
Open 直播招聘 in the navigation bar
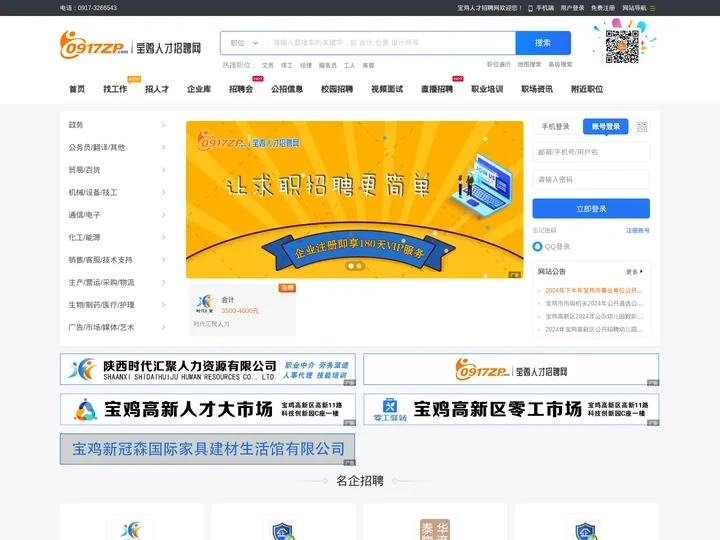[437, 89]
